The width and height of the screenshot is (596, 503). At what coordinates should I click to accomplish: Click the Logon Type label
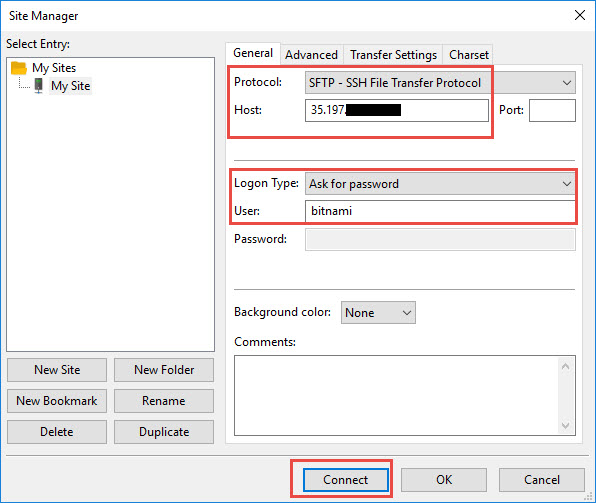pyautogui.click(x=266, y=183)
